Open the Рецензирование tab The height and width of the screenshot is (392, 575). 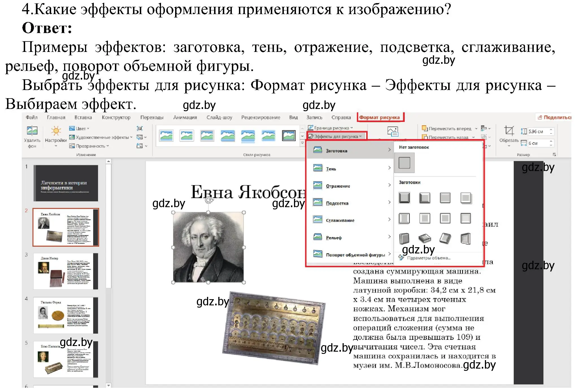[261, 117]
